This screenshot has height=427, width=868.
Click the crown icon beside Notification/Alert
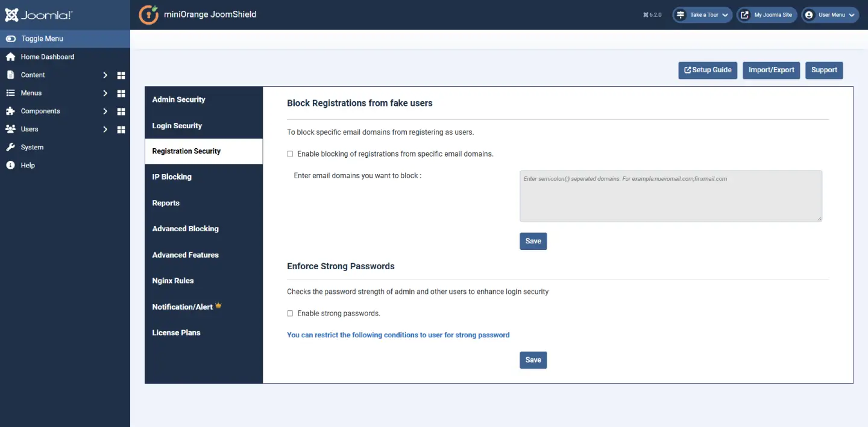point(218,305)
